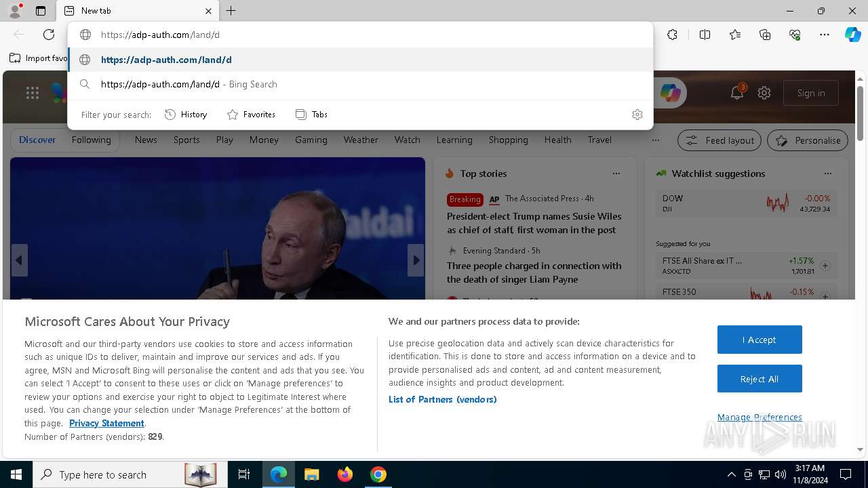Click Reject All cookies button
The height and width of the screenshot is (488, 868).
pos(759,379)
